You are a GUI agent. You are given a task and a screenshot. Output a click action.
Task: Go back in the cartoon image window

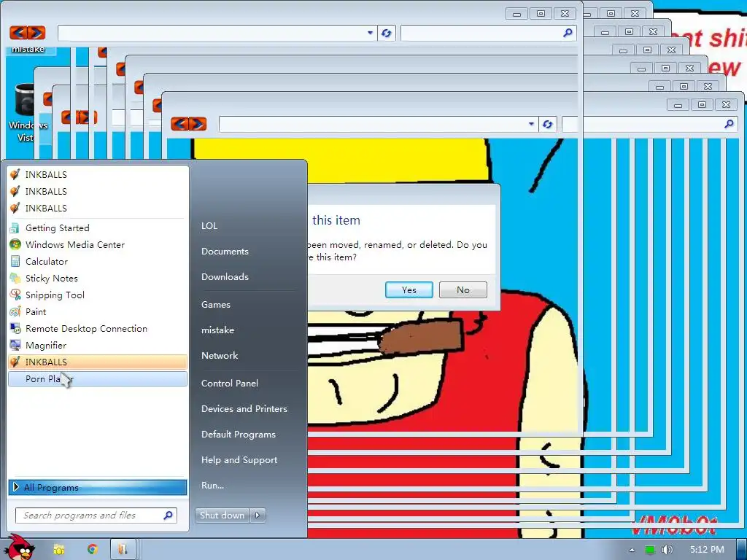180,124
